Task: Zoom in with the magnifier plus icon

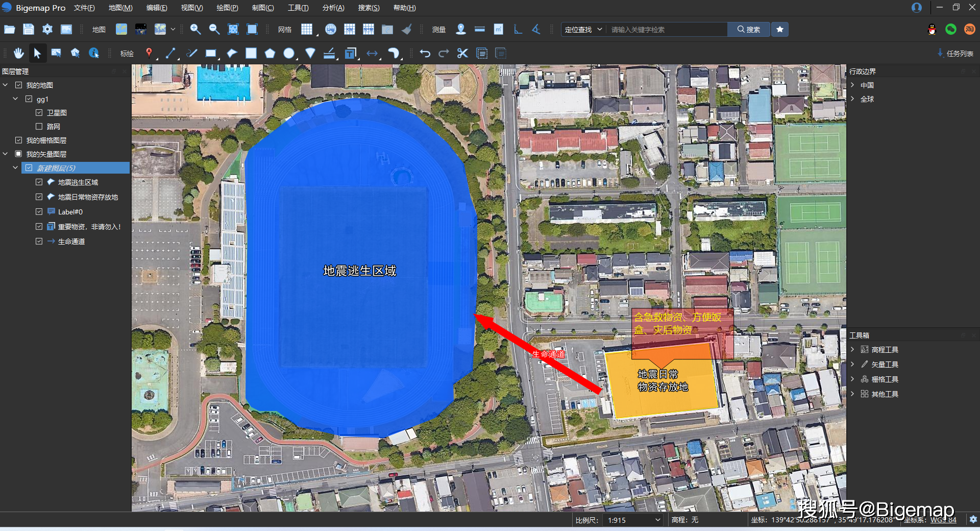Action: point(195,29)
